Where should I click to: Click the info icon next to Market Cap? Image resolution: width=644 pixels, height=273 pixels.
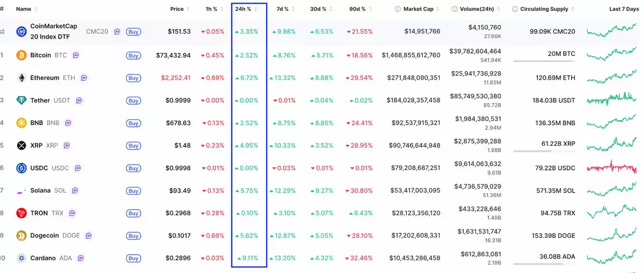coord(398,9)
